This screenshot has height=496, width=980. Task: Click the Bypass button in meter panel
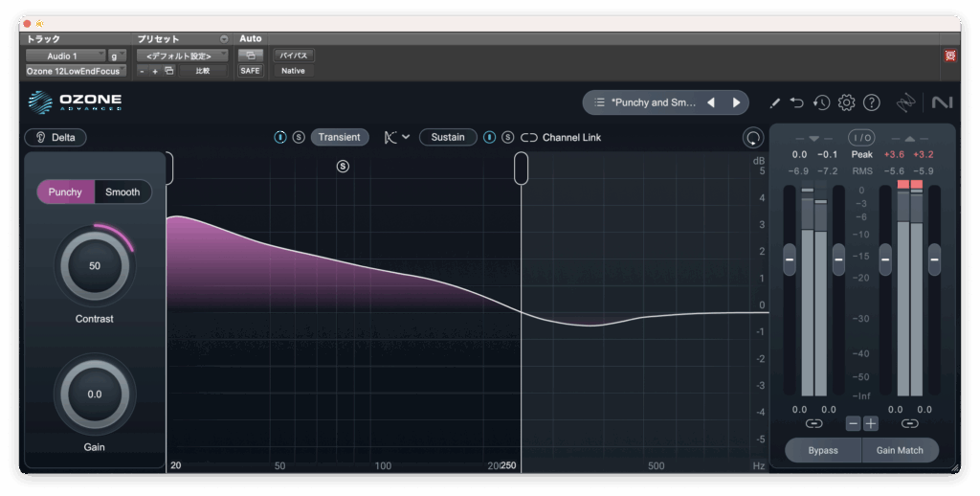pos(822,450)
